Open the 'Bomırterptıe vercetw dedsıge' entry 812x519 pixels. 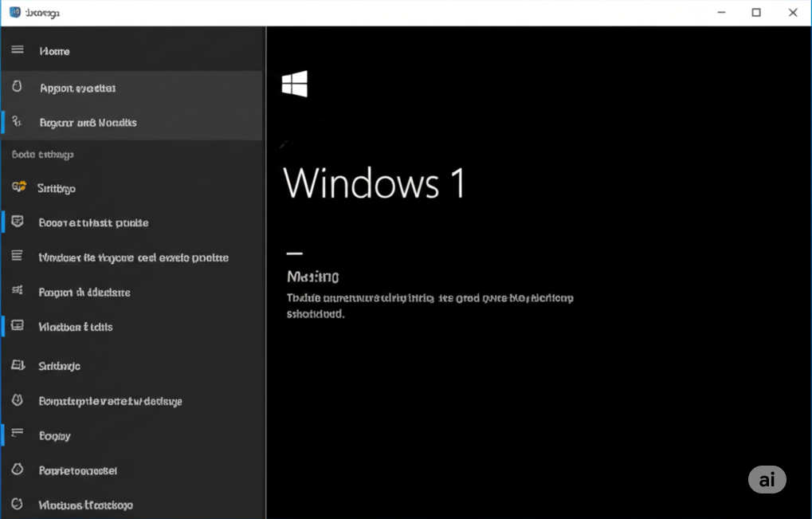[x=110, y=402]
